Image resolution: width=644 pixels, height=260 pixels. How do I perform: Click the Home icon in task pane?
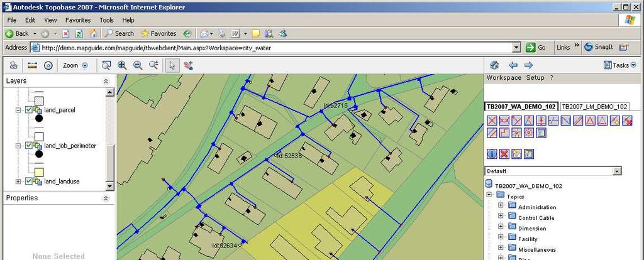(494, 65)
